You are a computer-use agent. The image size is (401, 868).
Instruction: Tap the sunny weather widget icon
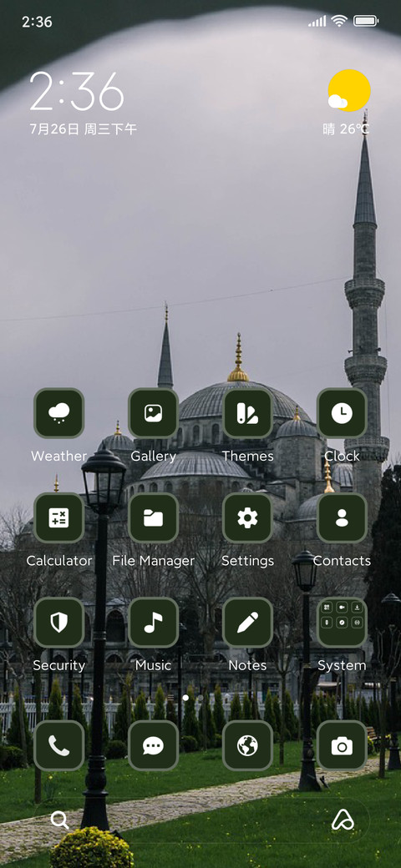349,91
